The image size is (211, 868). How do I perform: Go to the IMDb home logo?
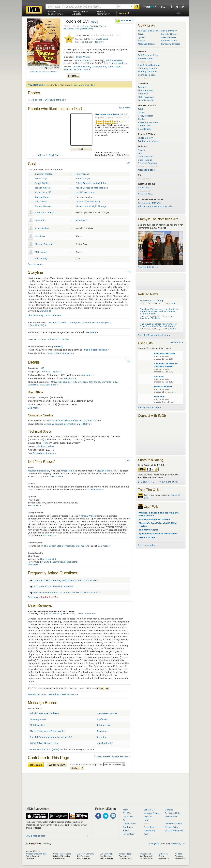34,10
